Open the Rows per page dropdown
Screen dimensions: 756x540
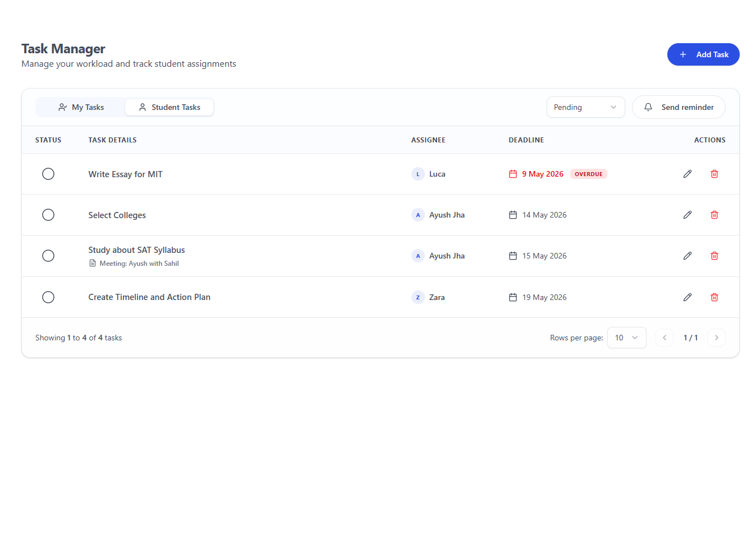(626, 338)
